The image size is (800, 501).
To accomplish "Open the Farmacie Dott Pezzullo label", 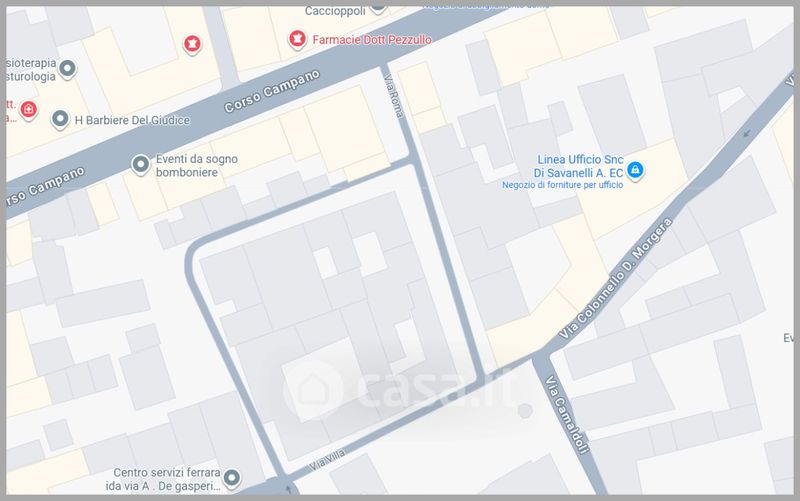I will 372,39.
